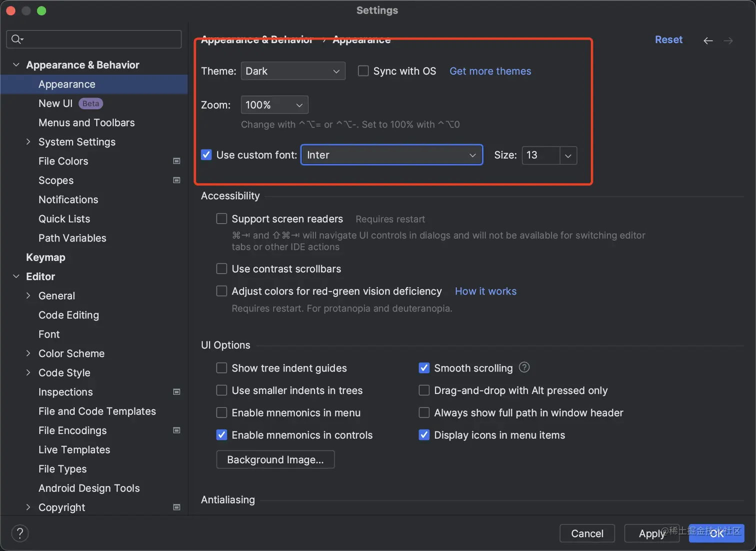Viewport: 756px width, 551px height.
Task: Click the Cancel button
Action: coord(587,533)
